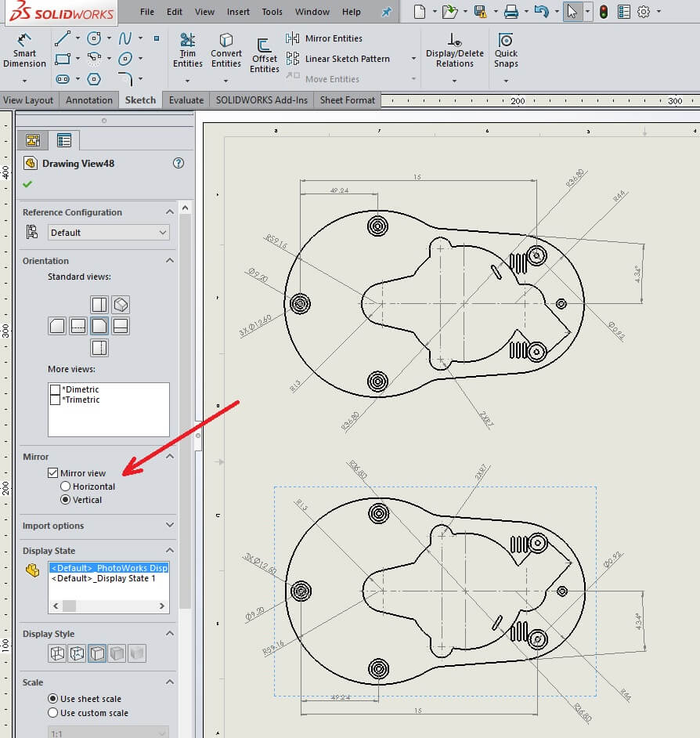Expand the Import options section
The width and height of the screenshot is (700, 738).
click(169, 525)
